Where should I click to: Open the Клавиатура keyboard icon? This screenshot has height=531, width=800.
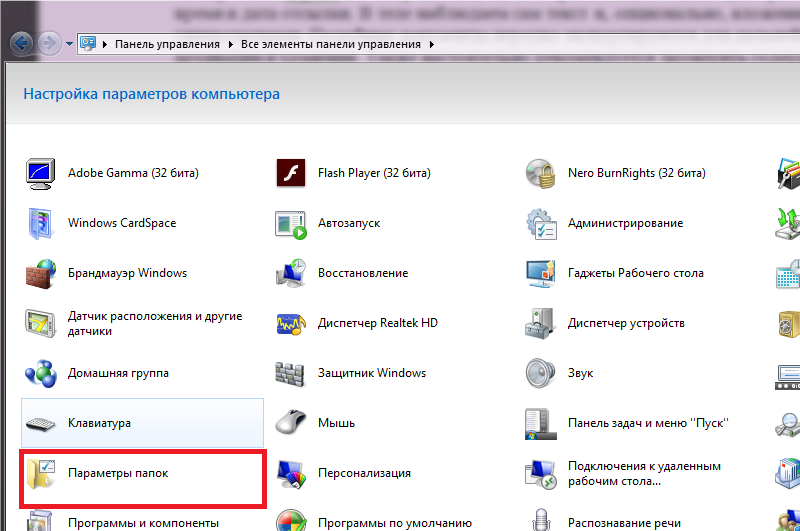(x=40, y=424)
